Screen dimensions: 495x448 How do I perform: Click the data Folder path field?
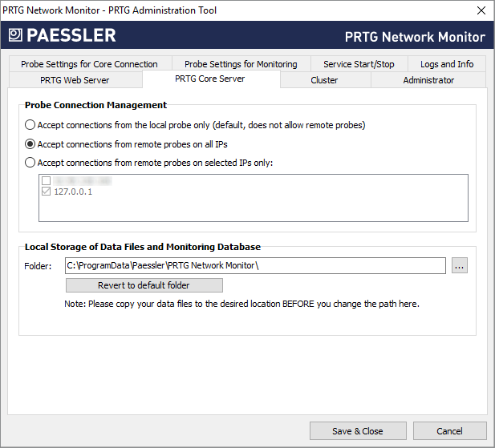[254, 266]
